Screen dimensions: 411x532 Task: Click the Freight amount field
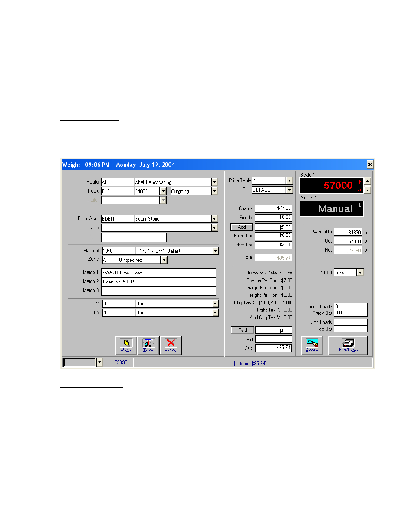point(273,218)
